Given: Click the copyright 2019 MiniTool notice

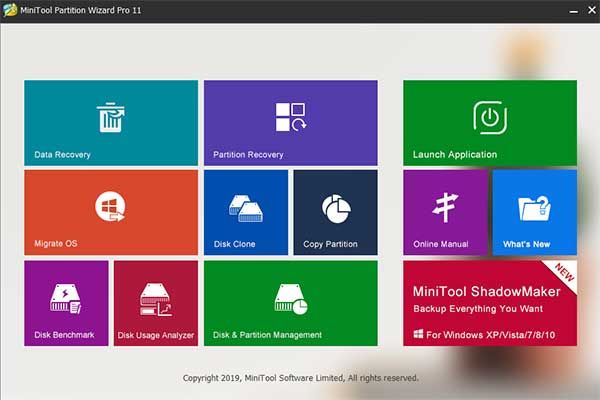Looking at the screenshot, I should tap(300, 378).
